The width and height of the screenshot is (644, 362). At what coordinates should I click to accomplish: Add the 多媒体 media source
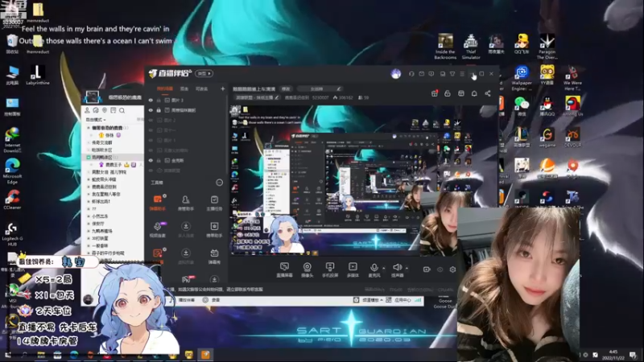point(353,269)
